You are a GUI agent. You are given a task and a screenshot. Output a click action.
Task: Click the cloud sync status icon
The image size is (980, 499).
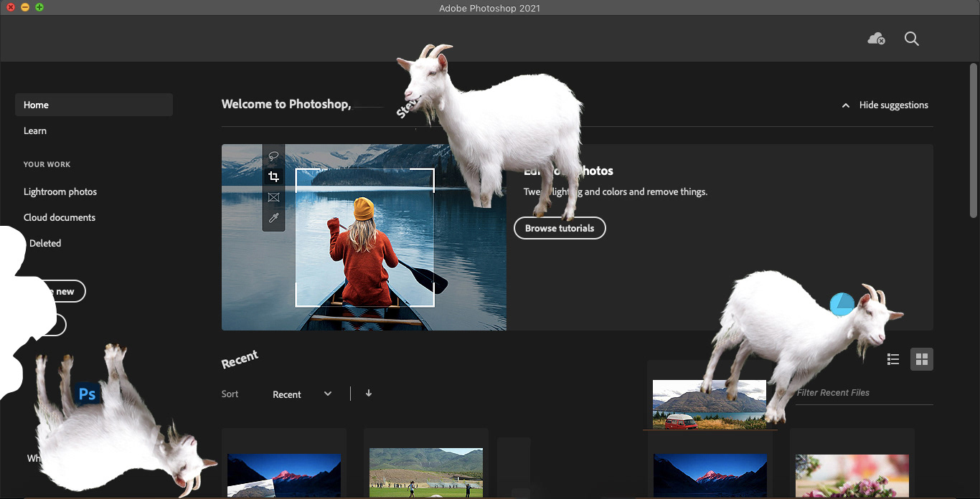pyautogui.click(x=876, y=39)
